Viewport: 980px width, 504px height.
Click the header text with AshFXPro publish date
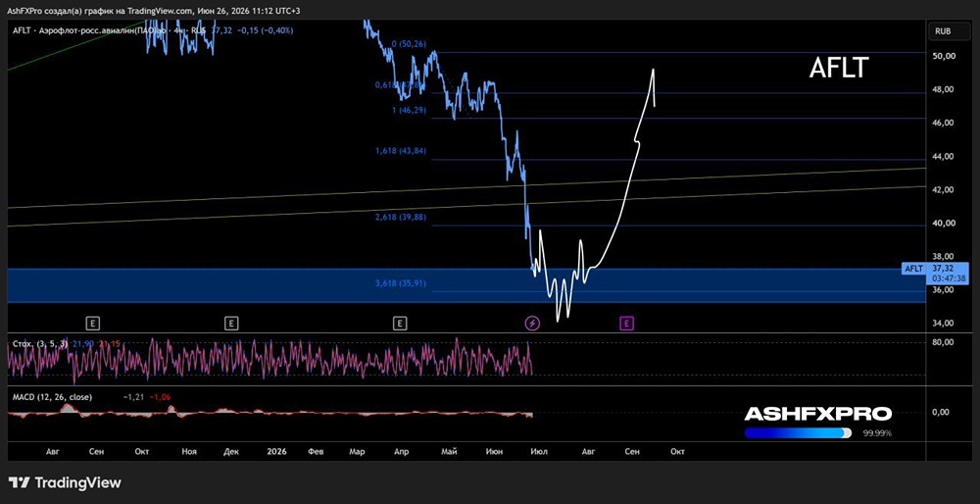pos(153,11)
